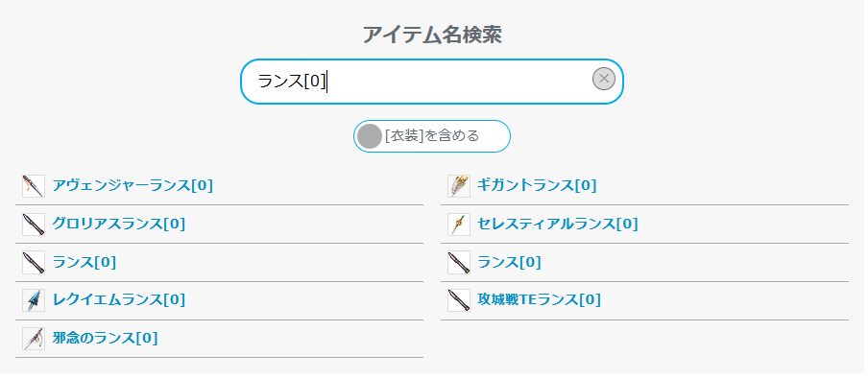Click the グロリアスランス[0] item icon

point(34,225)
